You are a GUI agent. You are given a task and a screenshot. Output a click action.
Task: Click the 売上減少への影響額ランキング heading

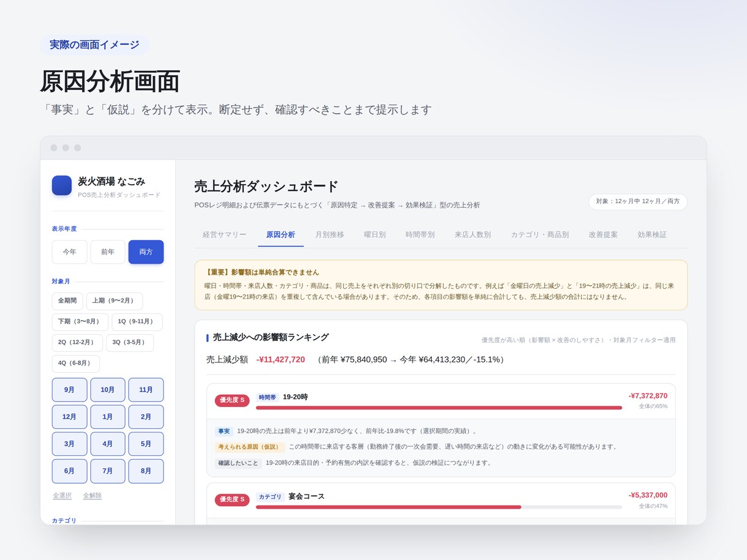tap(271, 337)
